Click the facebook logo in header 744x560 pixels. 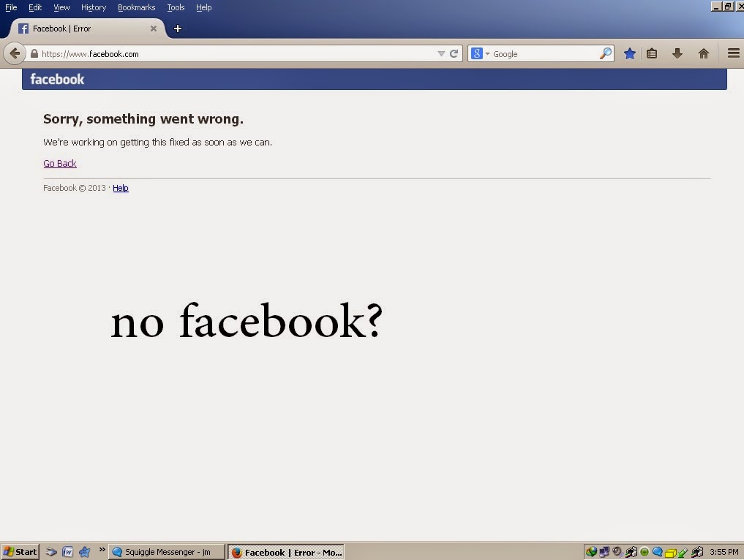(57, 79)
